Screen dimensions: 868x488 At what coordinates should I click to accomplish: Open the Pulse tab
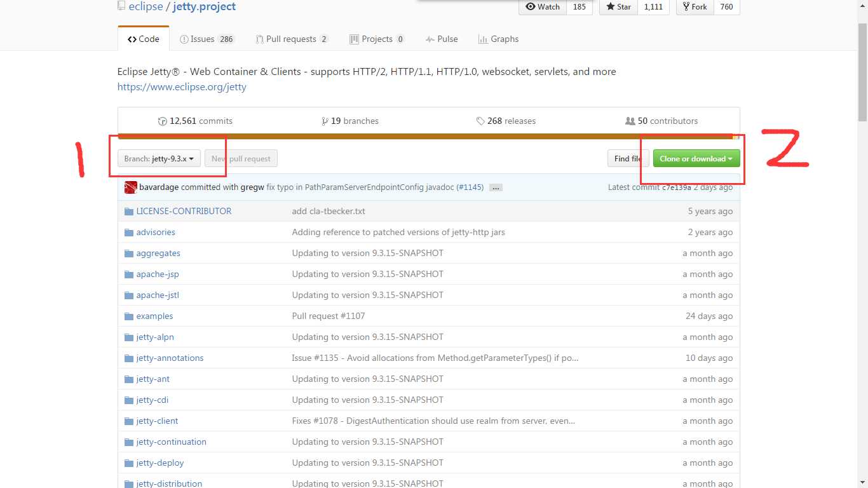442,39
